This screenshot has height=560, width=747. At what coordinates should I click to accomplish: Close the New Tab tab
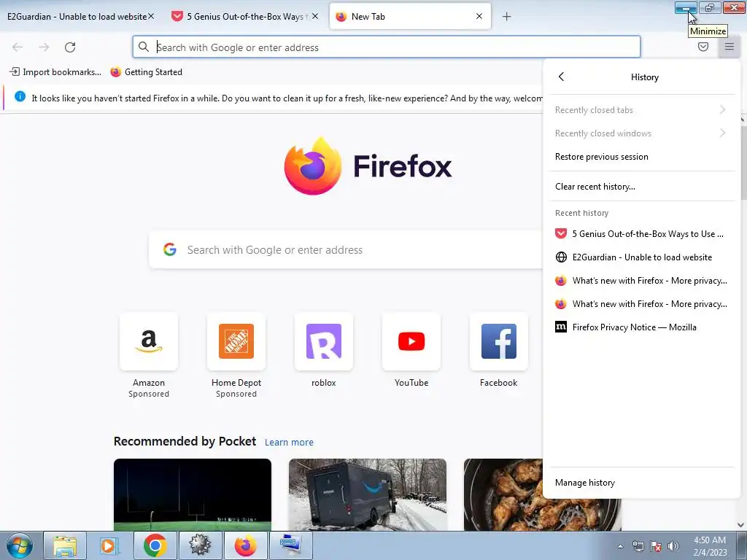[479, 16]
